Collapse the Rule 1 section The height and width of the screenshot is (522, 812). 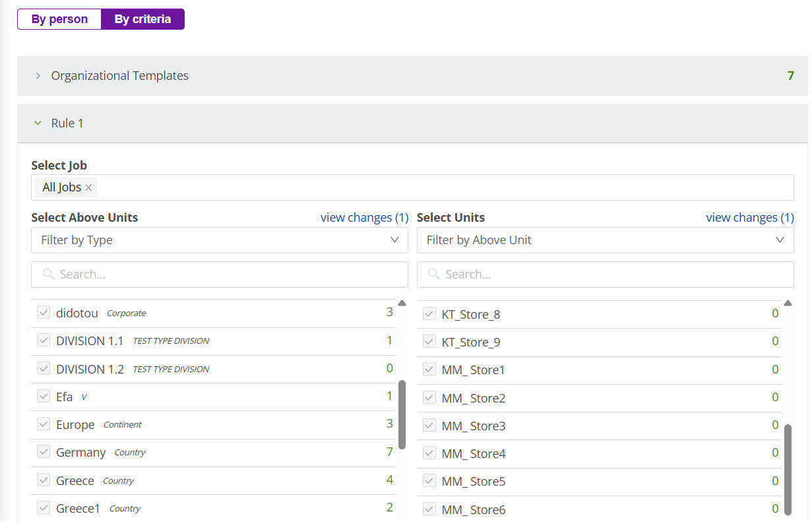click(x=38, y=123)
